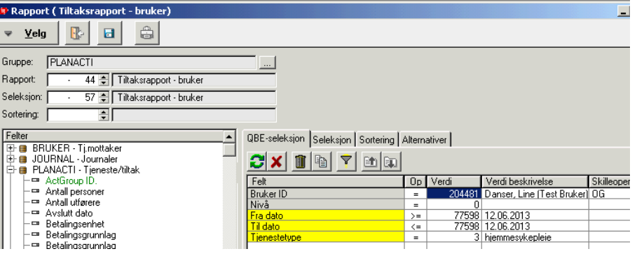The width and height of the screenshot is (644, 256).
Task: Expand the JOURNAL - Journaler tree node
Action: (11, 159)
